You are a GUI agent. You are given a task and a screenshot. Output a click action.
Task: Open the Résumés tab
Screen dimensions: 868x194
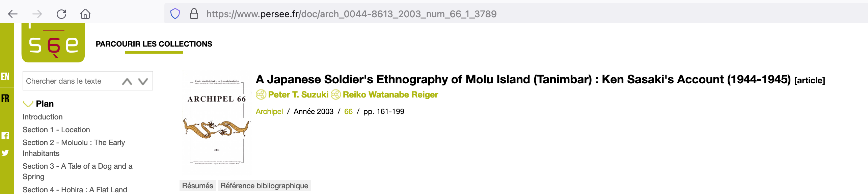coord(197,186)
